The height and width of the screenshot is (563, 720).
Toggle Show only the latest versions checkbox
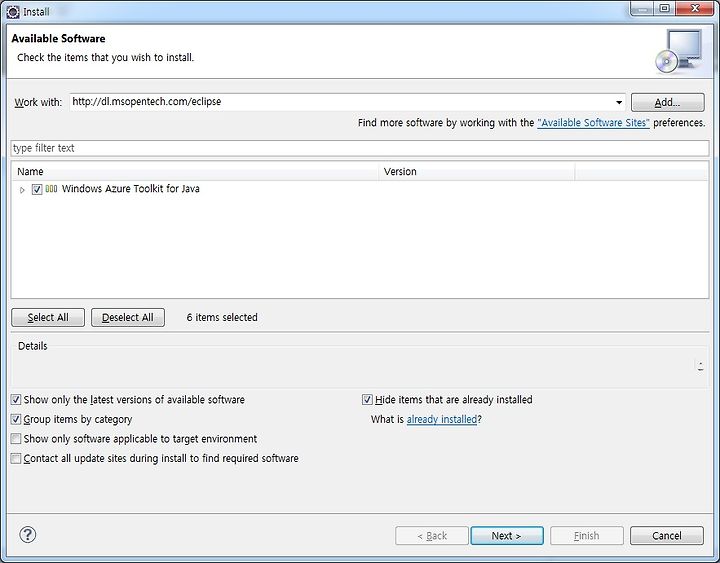(16, 400)
